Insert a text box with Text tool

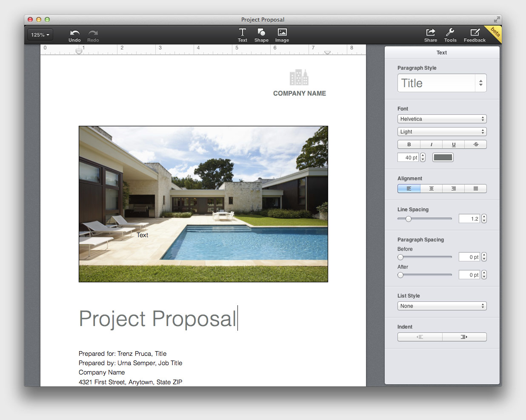coord(242,33)
